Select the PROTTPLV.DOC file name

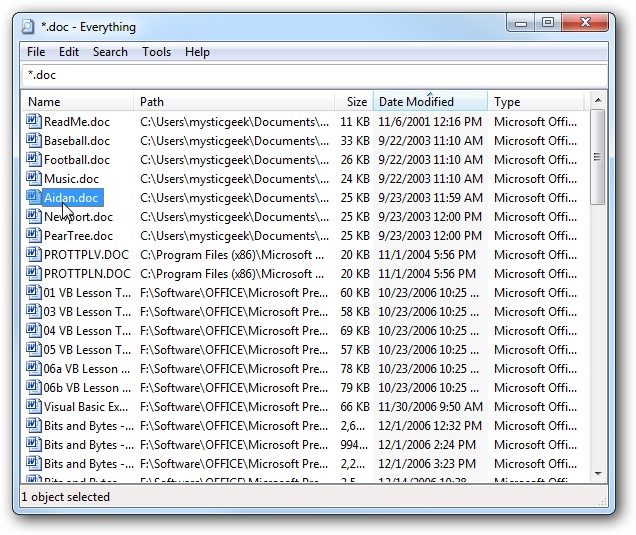click(86, 255)
